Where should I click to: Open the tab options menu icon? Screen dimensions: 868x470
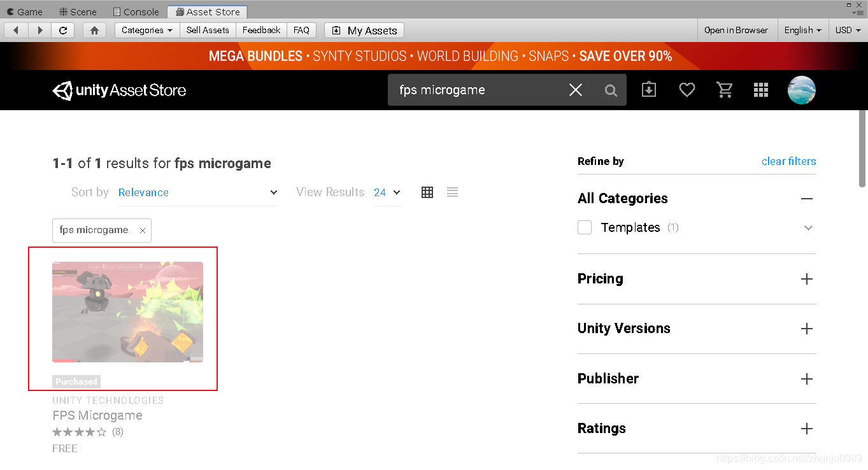pyautogui.click(x=858, y=12)
